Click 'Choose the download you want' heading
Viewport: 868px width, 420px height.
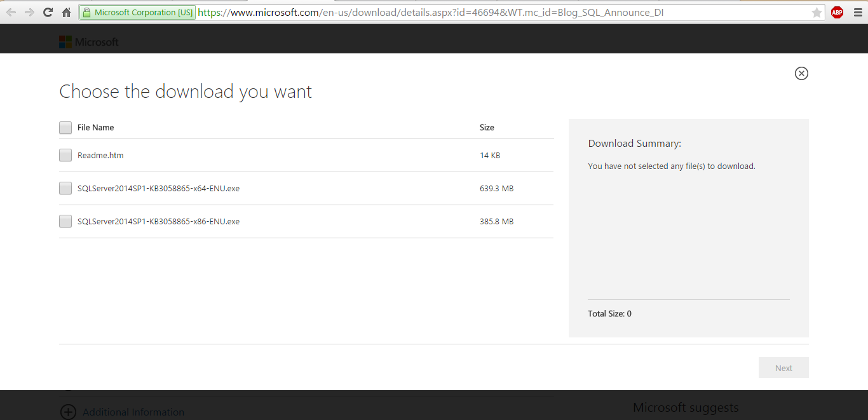(x=186, y=91)
